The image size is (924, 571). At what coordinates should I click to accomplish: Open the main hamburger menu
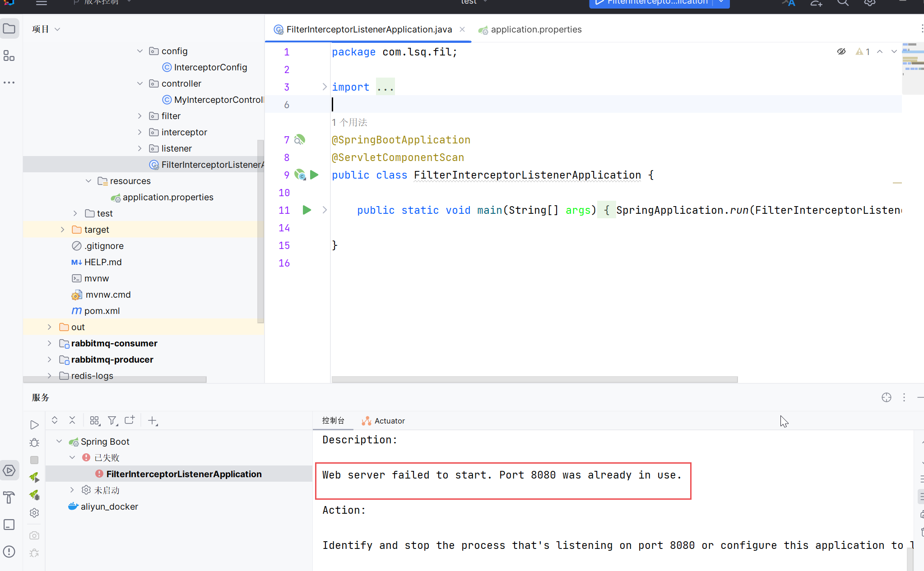pos(42,3)
